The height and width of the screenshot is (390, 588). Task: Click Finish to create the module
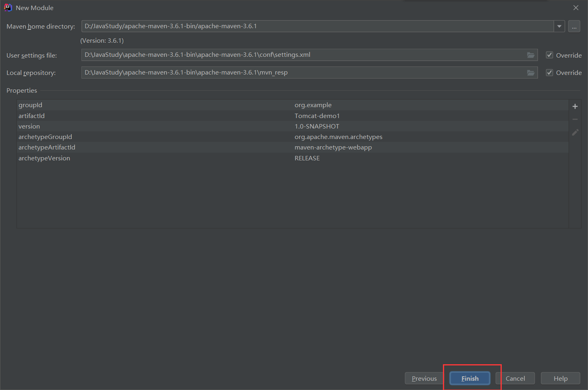click(x=470, y=378)
